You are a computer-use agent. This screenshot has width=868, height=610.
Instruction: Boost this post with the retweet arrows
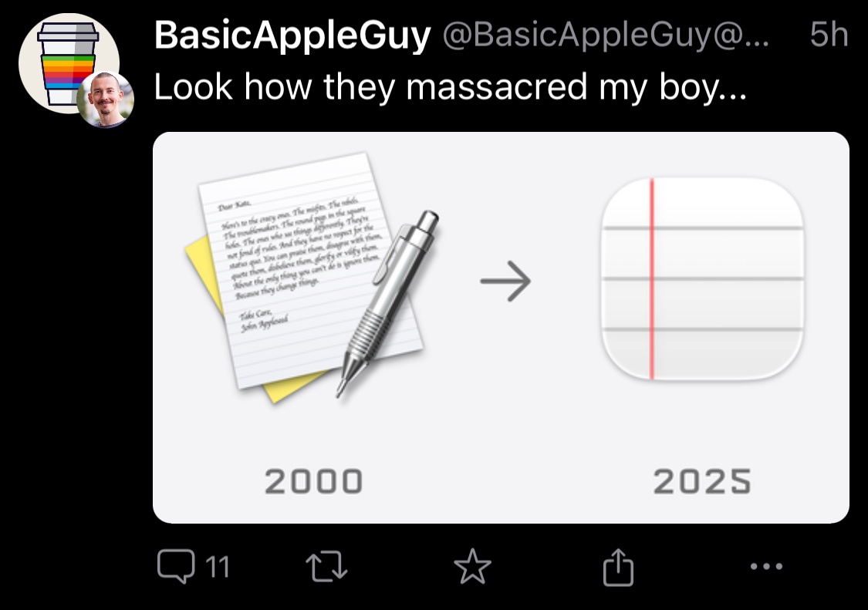[x=329, y=568]
